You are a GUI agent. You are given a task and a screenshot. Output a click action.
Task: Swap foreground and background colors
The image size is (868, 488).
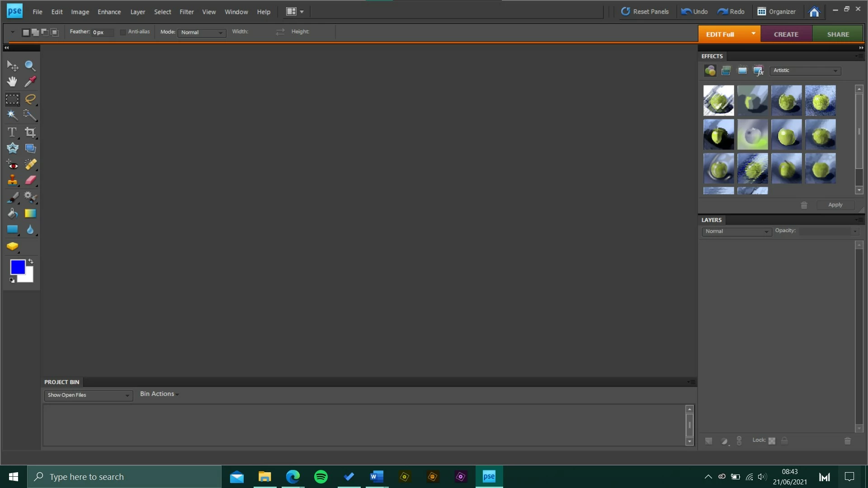31,261
